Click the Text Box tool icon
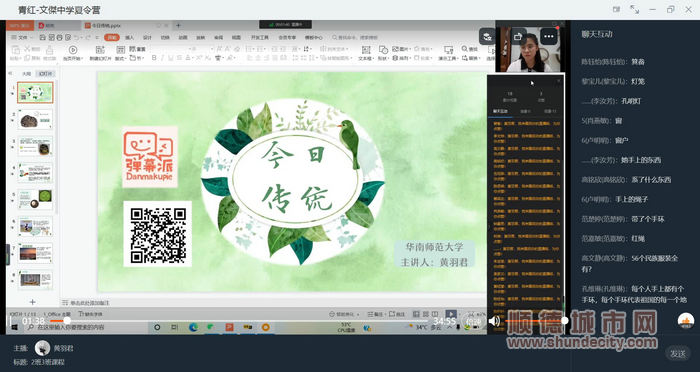The image size is (700, 372). click(366, 50)
